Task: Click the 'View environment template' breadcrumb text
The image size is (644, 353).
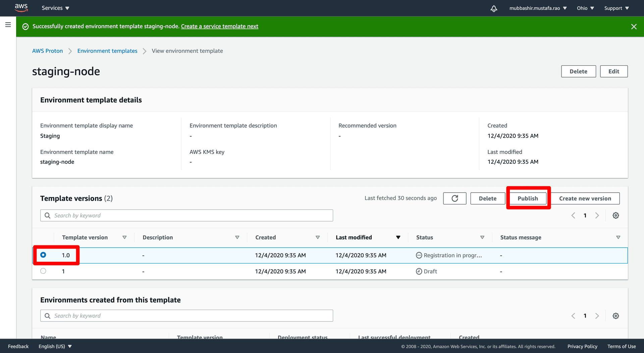Action: (x=187, y=51)
